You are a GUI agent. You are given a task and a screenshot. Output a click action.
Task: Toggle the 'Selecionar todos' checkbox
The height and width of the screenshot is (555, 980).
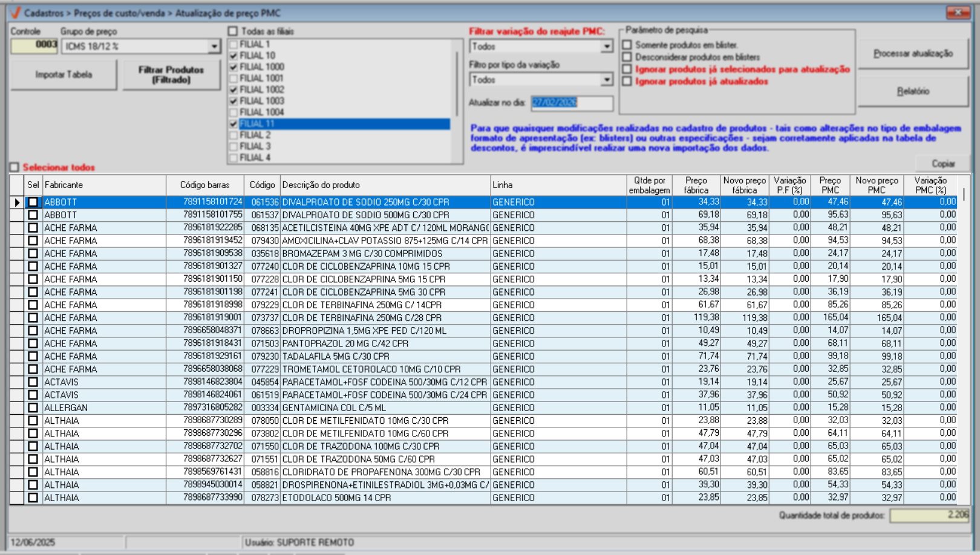click(x=15, y=167)
